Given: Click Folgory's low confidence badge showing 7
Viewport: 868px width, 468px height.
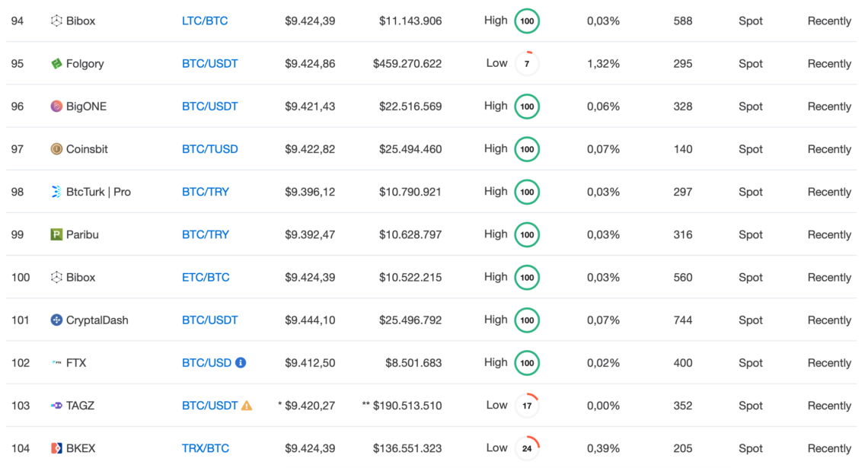Looking at the screenshot, I should tap(527, 63).
